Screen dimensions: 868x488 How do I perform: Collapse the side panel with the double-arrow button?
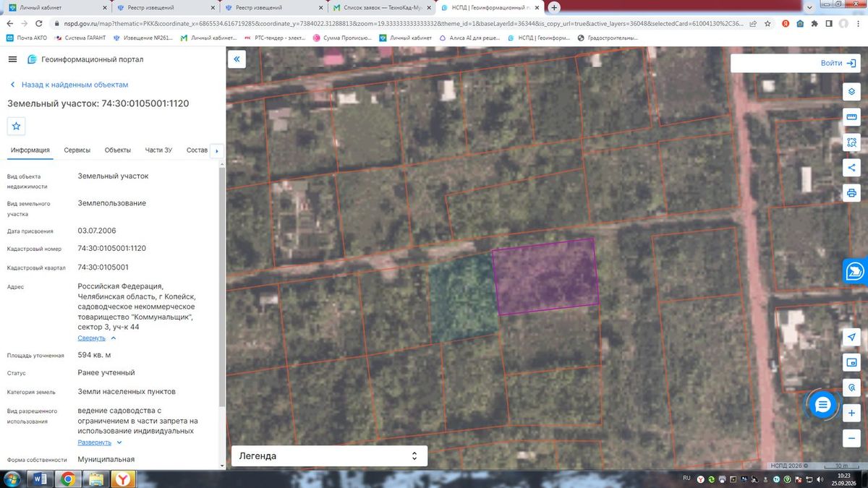(x=237, y=59)
